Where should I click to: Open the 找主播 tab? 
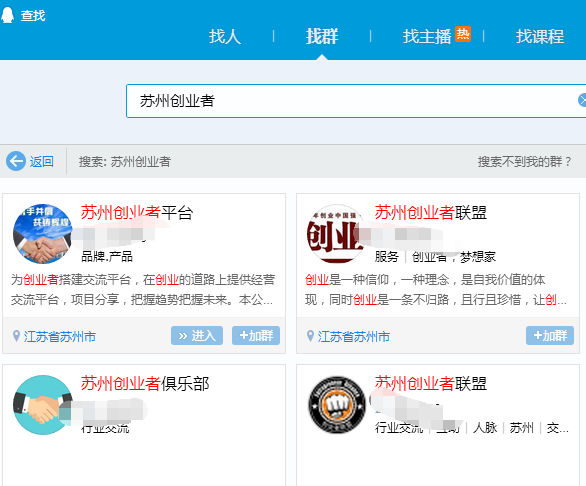click(427, 36)
